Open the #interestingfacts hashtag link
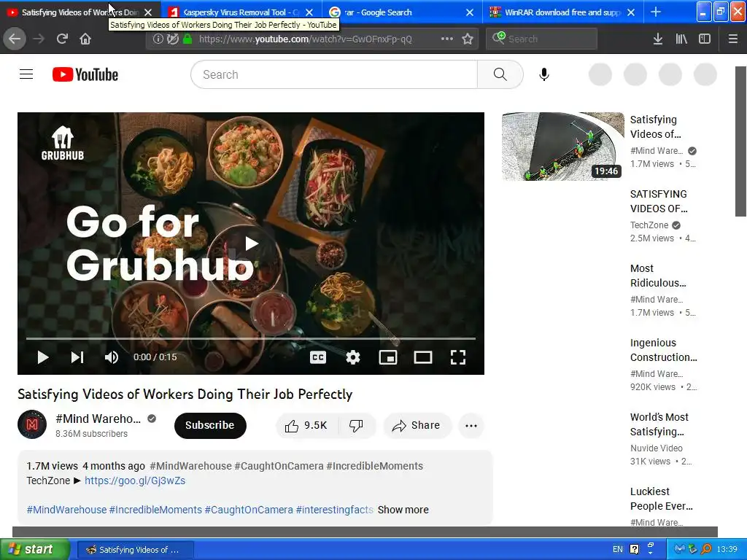Image resolution: width=747 pixels, height=560 pixels. pyautogui.click(x=334, y=510)
